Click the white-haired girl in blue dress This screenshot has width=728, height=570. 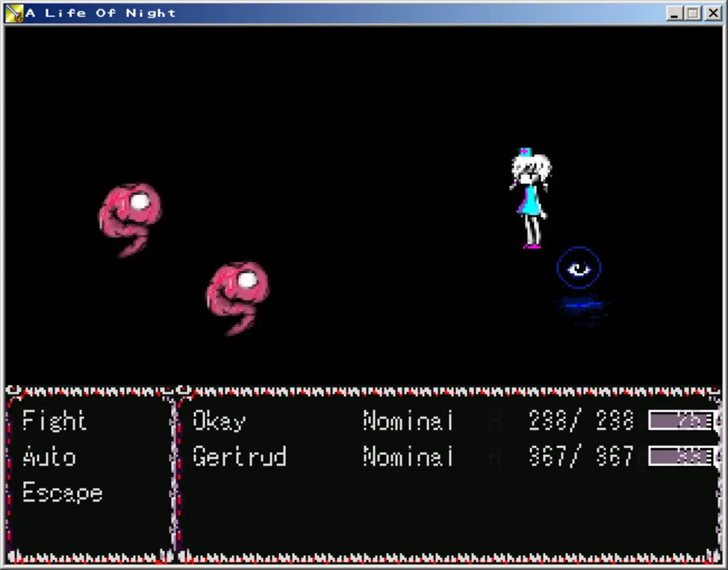click(530, 198)
